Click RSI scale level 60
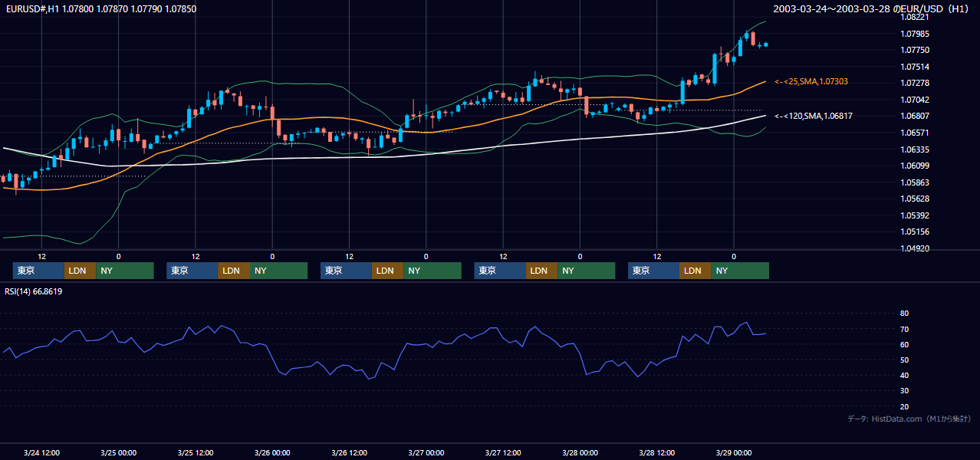Screen dimensions: 980x460 point(904,344)
